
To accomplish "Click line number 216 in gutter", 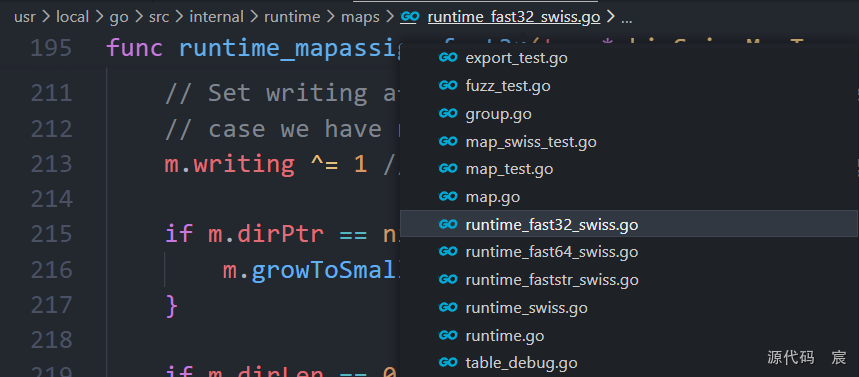I will click(51, 270).
